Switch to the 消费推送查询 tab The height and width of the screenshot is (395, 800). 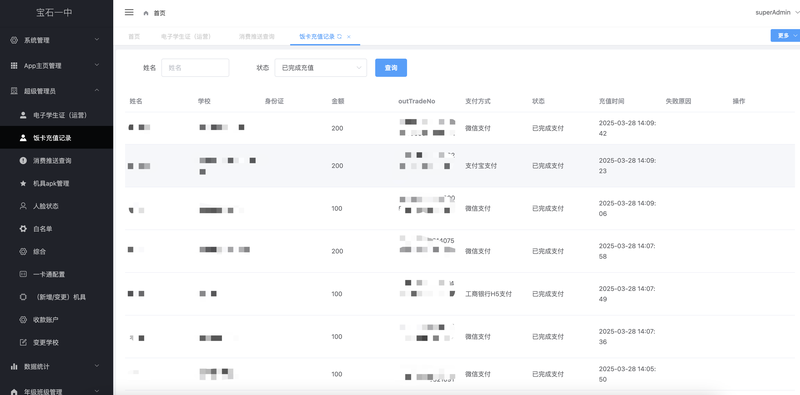point(257,37)
